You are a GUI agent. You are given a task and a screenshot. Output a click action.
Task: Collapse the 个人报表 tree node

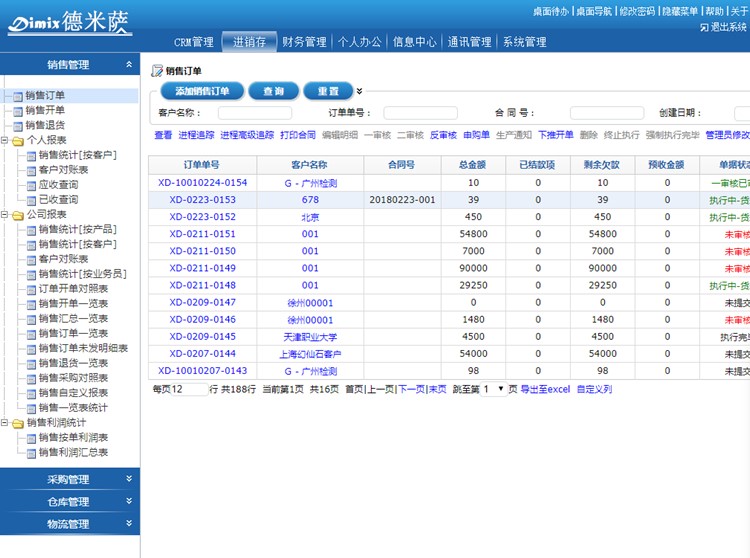[x=4, y=140]
